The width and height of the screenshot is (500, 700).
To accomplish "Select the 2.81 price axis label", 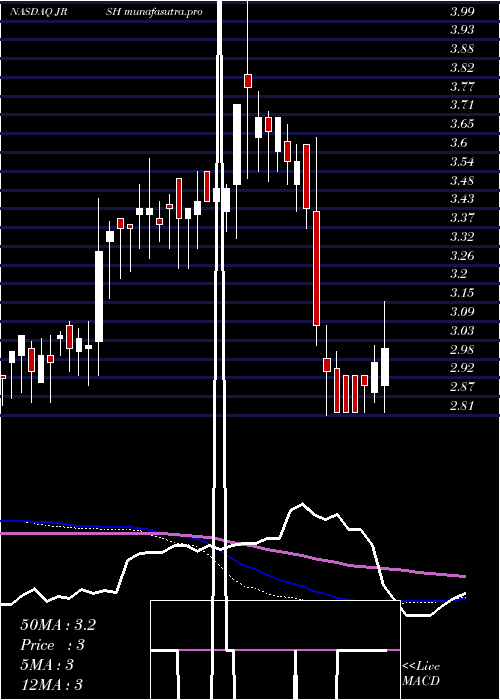I will pos(462,405).
